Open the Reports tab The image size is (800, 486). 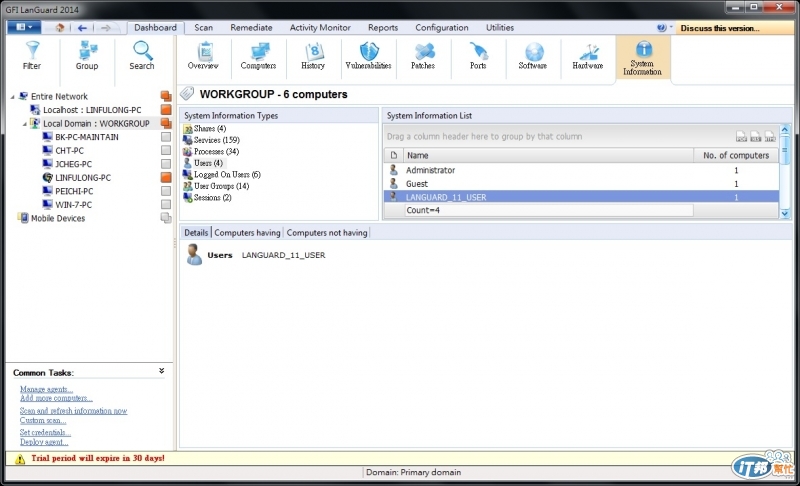[383, 28]
